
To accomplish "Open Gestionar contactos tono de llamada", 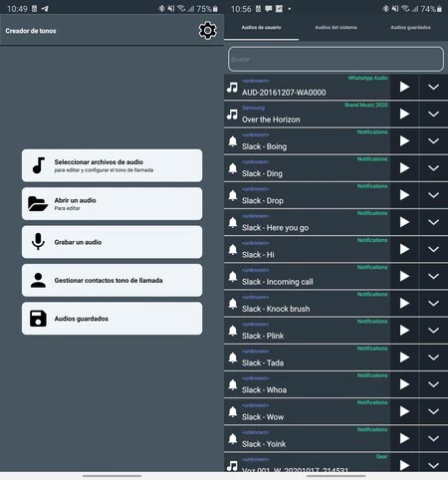I will pos(112,280).
